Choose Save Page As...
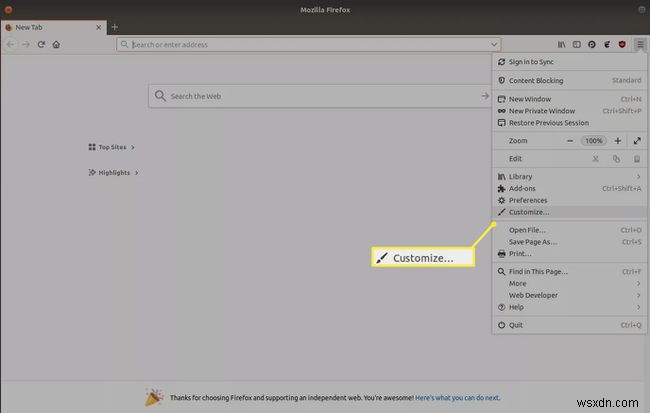 (x=569, y=242)
